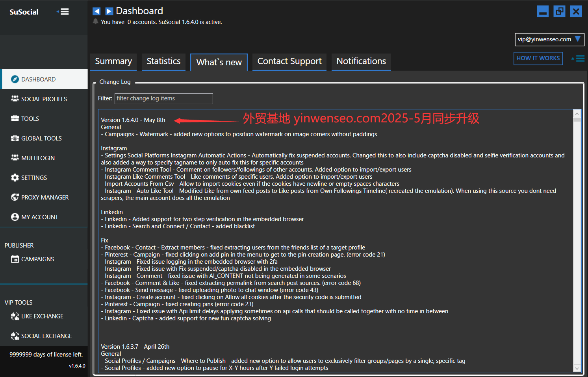The image size is (588, 377).
Task: Click '9999999 days of license left' text
Action: click(46, 355)
